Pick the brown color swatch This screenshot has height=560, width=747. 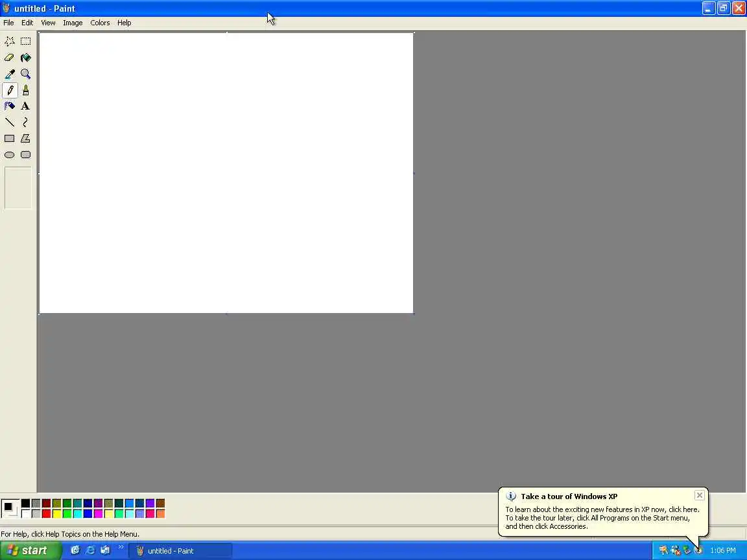(161, 504)
